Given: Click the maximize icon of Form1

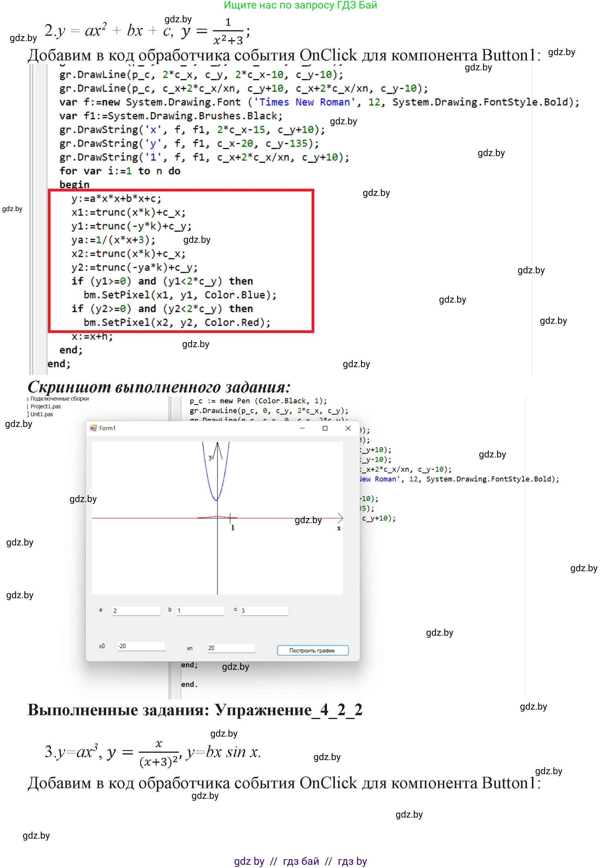Looking at the screenshot, I should tap(325, 429).
